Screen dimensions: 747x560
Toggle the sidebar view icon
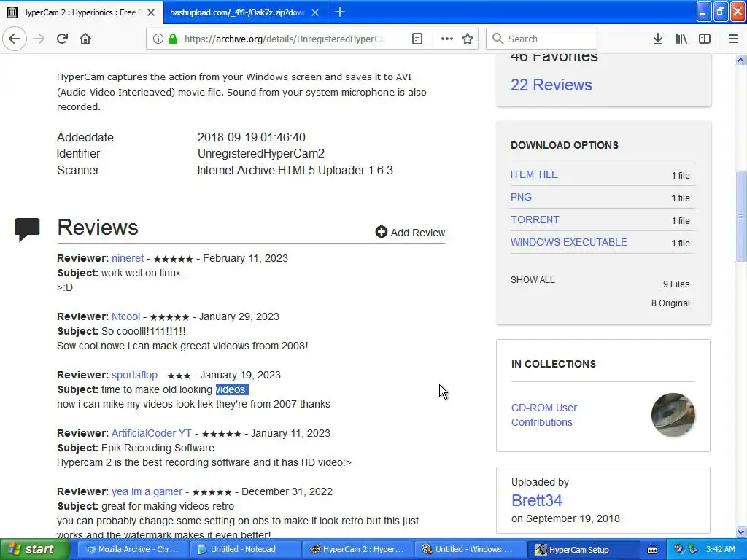(705, 39)
